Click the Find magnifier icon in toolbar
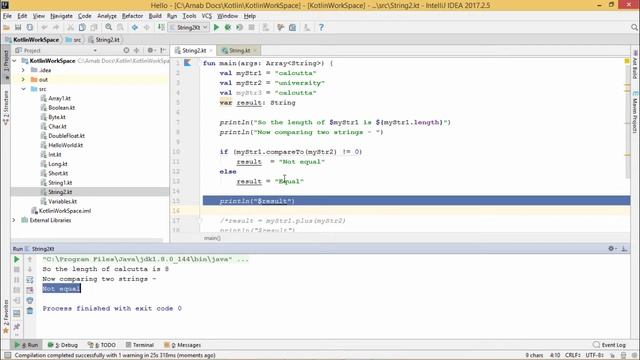 point(109,27)
